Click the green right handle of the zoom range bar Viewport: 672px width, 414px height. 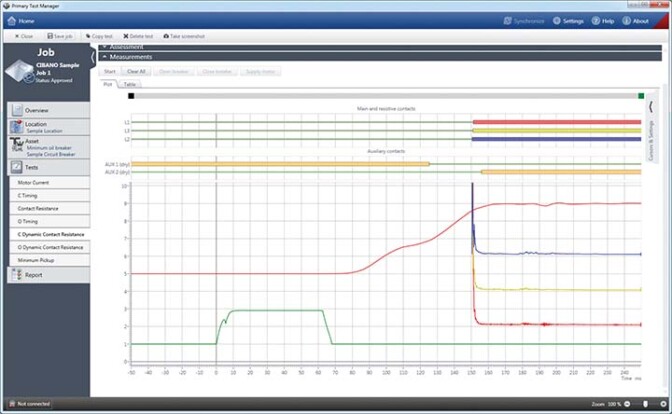[x=641, y=96]
